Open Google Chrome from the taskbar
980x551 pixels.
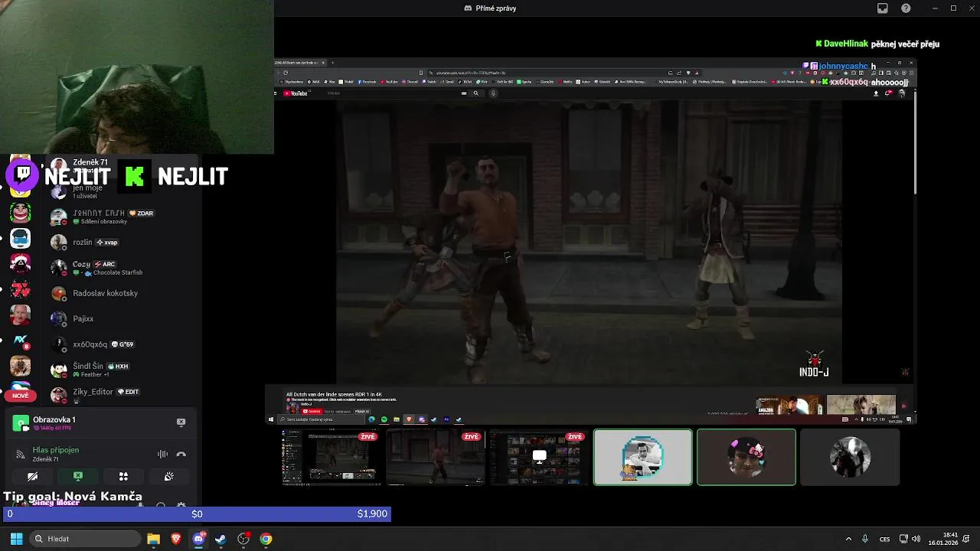pyautogui.click(x=266, y=539)
